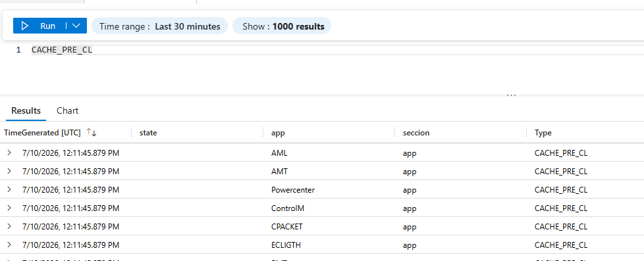Image resolution: width=644 pixels, height=261 pixels.
Task: Click the Type value in the ControlM row
Action: tap(561, 208)
